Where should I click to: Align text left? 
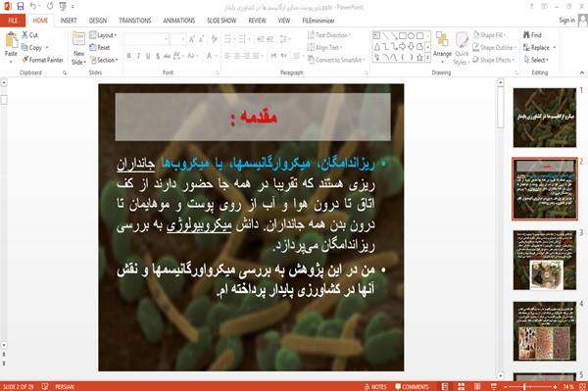[x=227, y=56]
